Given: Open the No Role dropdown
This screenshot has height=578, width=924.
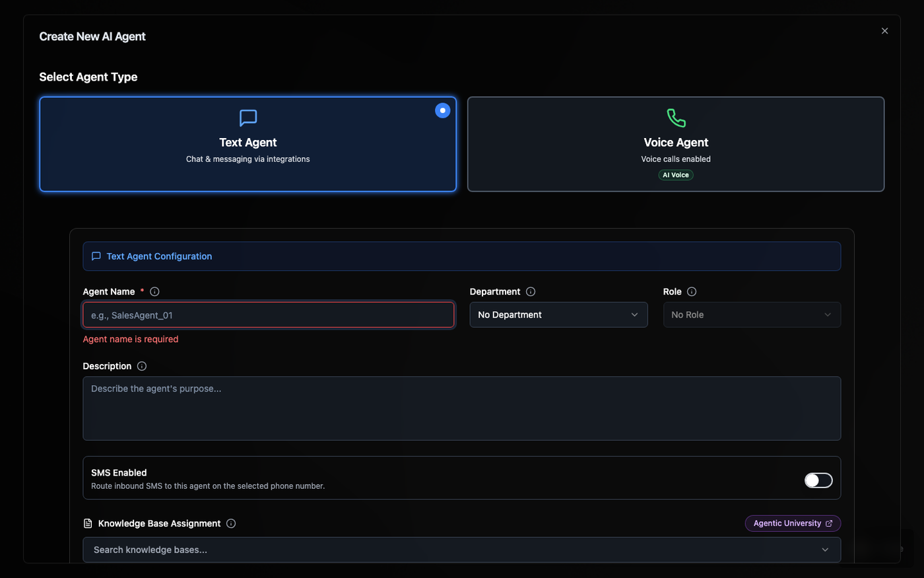Looking at the screenshot, I should pyautogui.click(x=752, y=314).
